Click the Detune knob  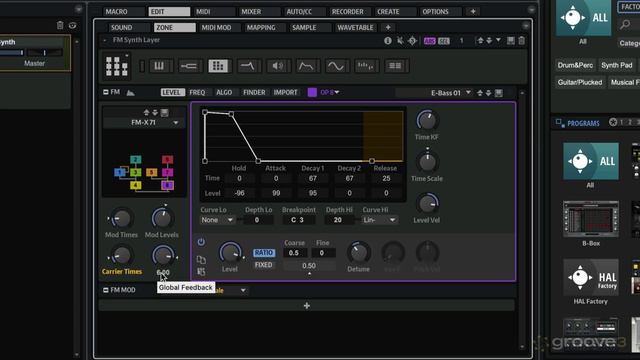[359, 252]
